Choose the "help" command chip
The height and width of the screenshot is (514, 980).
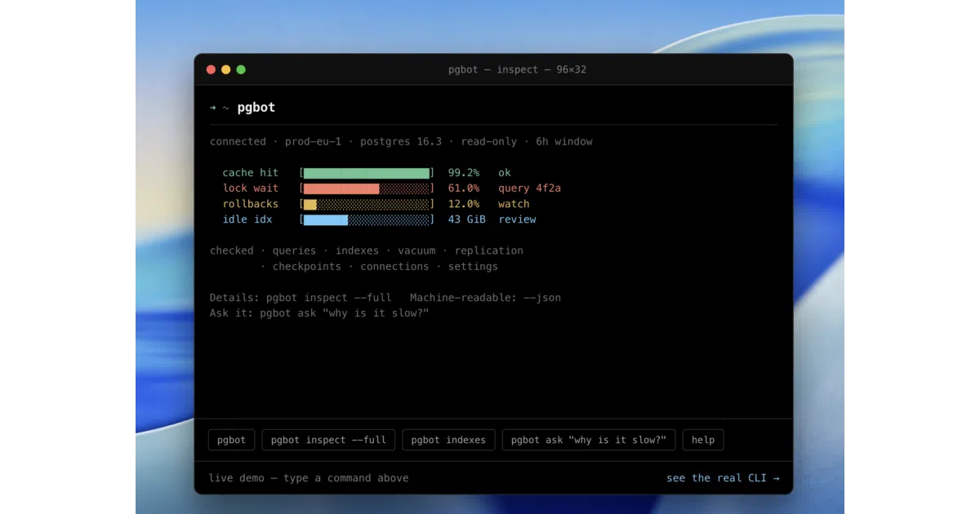coord(703,440)
